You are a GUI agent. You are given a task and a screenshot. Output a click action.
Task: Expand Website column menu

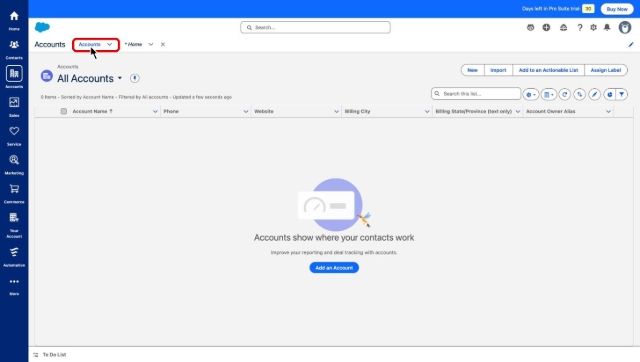pyautogui.click(x=336, y=111)
